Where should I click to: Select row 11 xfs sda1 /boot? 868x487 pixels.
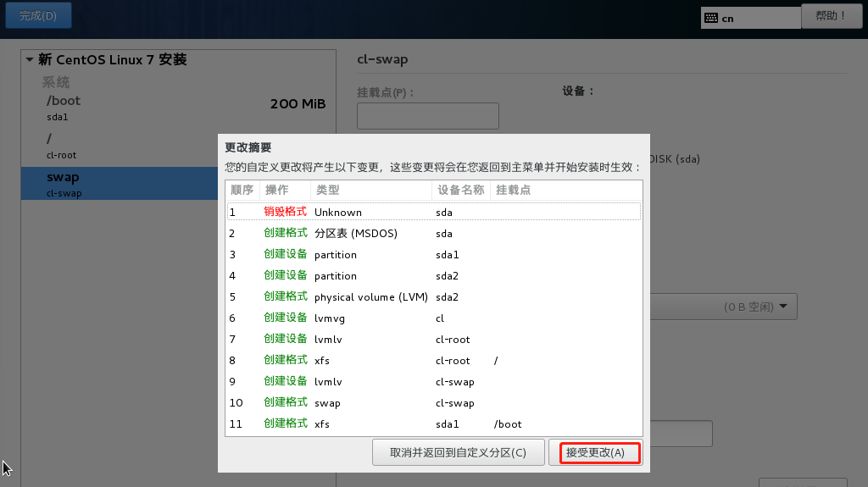click(x=434, y=424)
